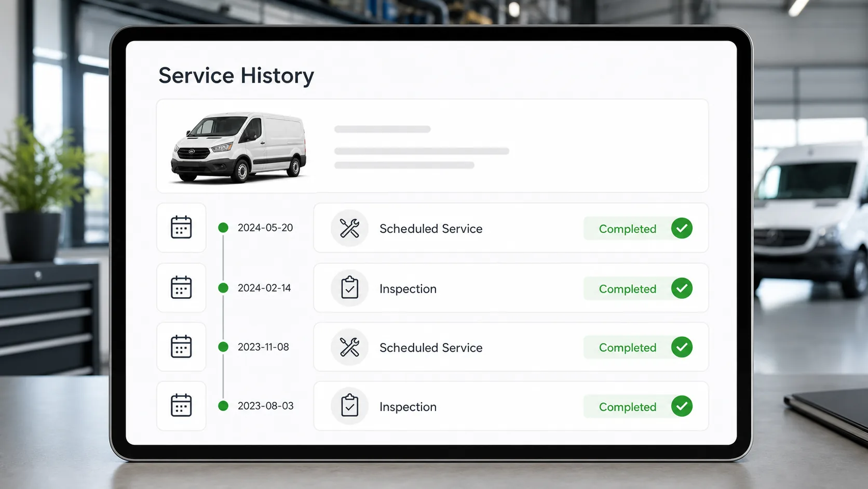The image size is (868, 489).
Task: Open the Inspection label dated 2024-02-14
Action: 408,289
